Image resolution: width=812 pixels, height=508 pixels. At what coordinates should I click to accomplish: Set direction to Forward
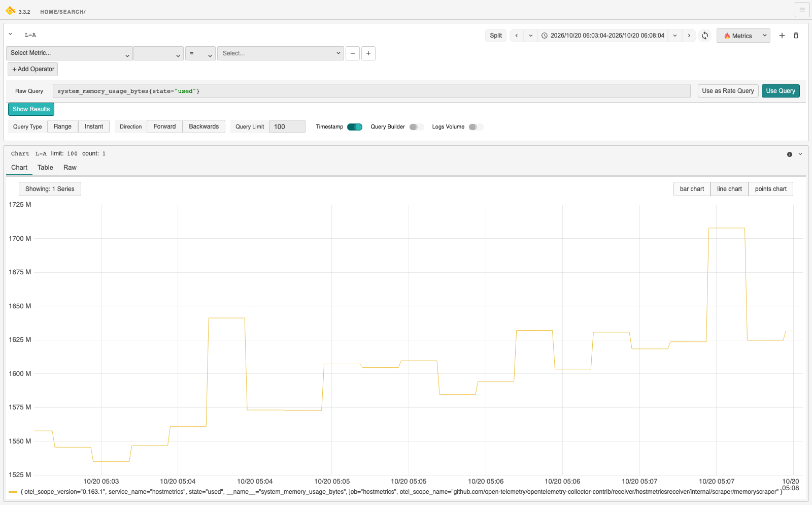point(164,126)
